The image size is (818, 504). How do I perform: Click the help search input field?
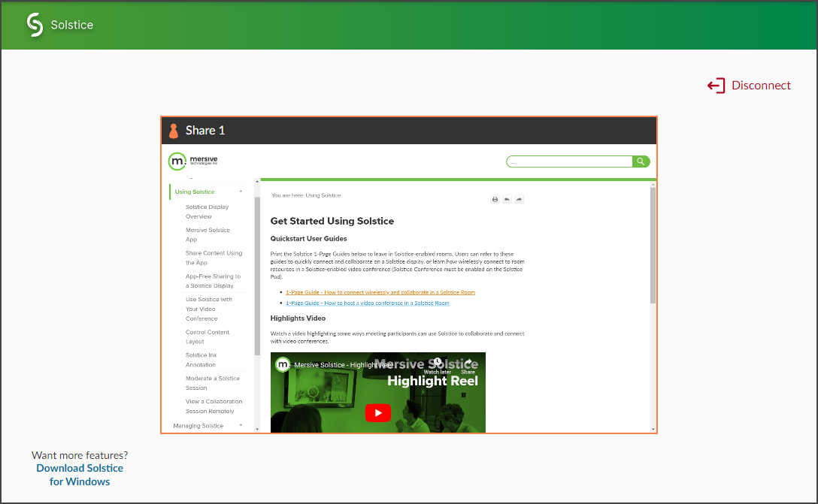569,161
